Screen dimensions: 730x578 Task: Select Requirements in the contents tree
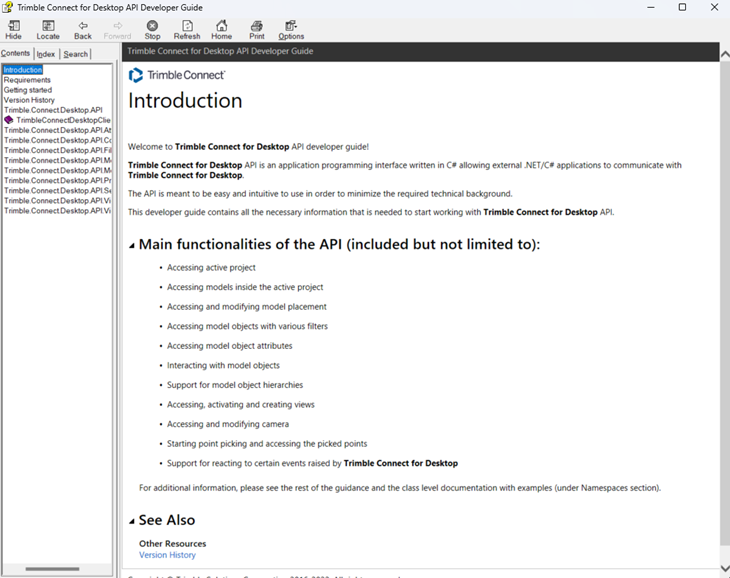click(27, 80)
